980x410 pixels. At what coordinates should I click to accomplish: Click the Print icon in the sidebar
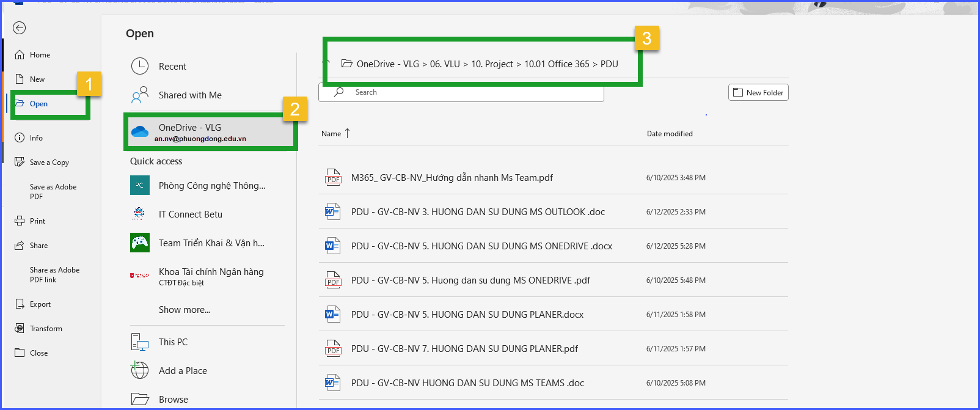(x=20, y=221)
